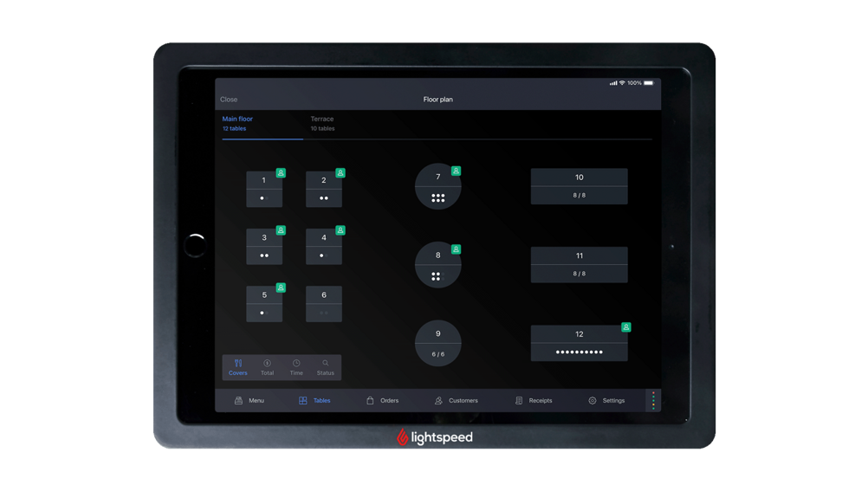This screenshot has height=491, width=868.
Task: Open the Orders bag icon
Action: point(370,401)
